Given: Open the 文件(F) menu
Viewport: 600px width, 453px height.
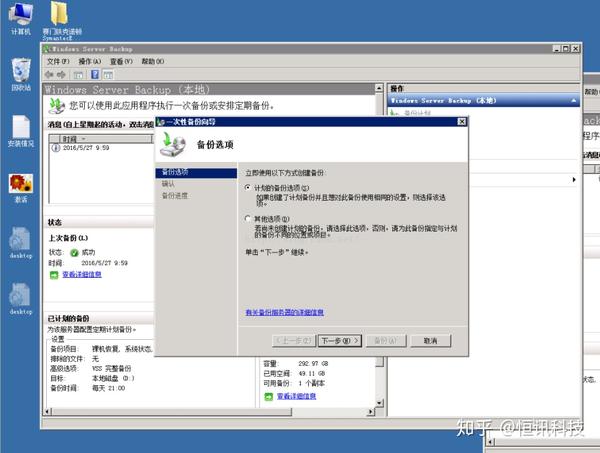Looking at the screenshot, I should (x=58, y=61).
